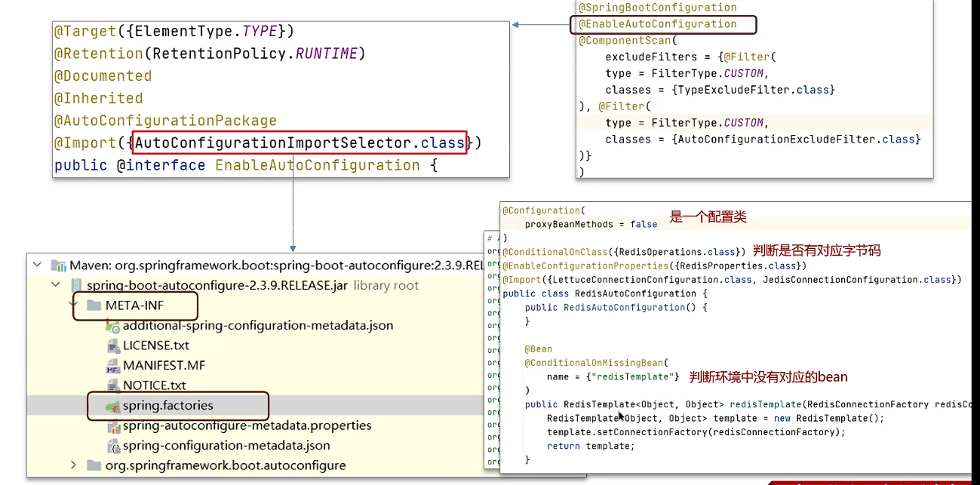Select the META-INF folder name
Screen dimensions: 980x485
click(134, 305)
